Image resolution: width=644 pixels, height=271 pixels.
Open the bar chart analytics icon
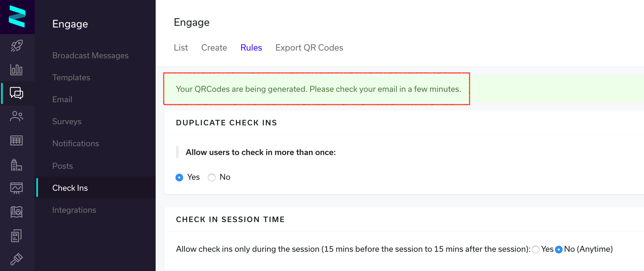coord(16,70)
